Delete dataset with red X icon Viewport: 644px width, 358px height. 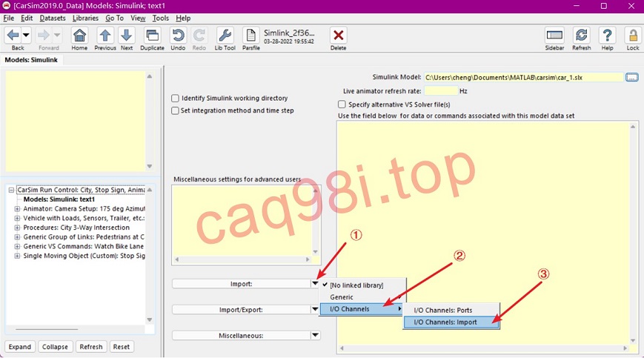tap(339, 36)
